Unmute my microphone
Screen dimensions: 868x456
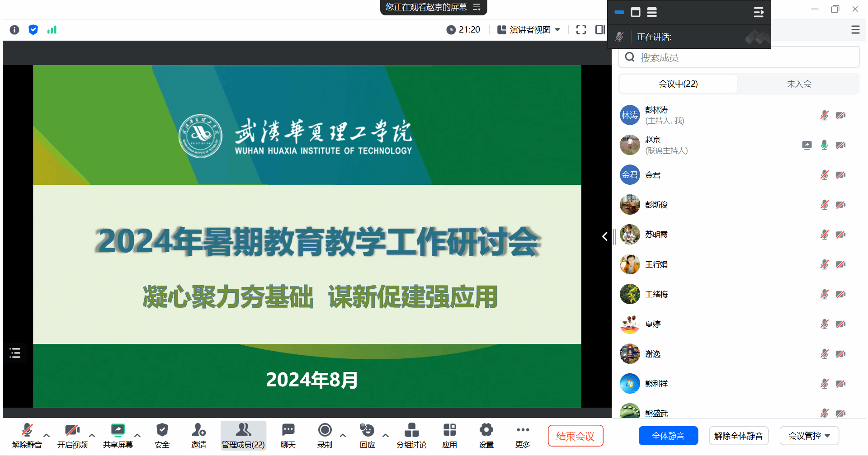click(27, 436)
